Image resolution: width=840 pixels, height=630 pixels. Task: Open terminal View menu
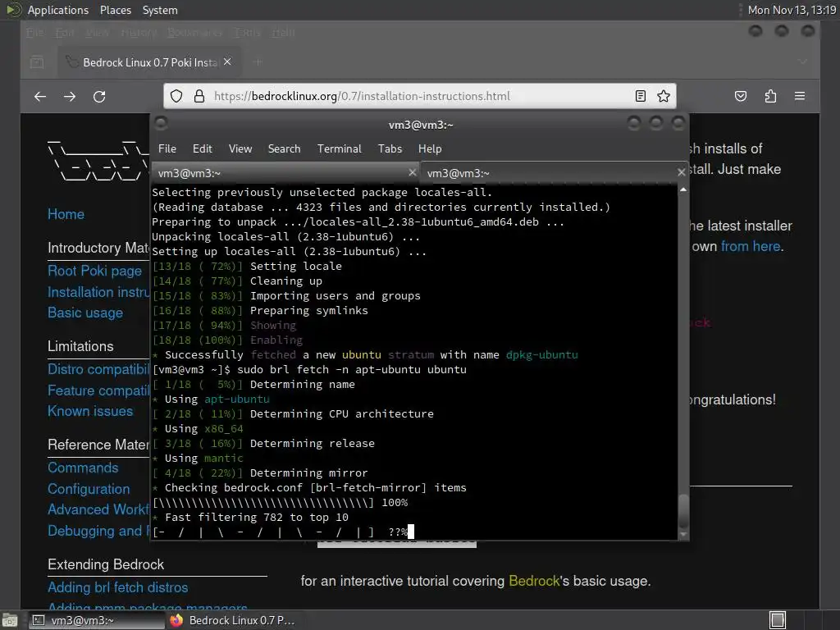click(240, 149)
